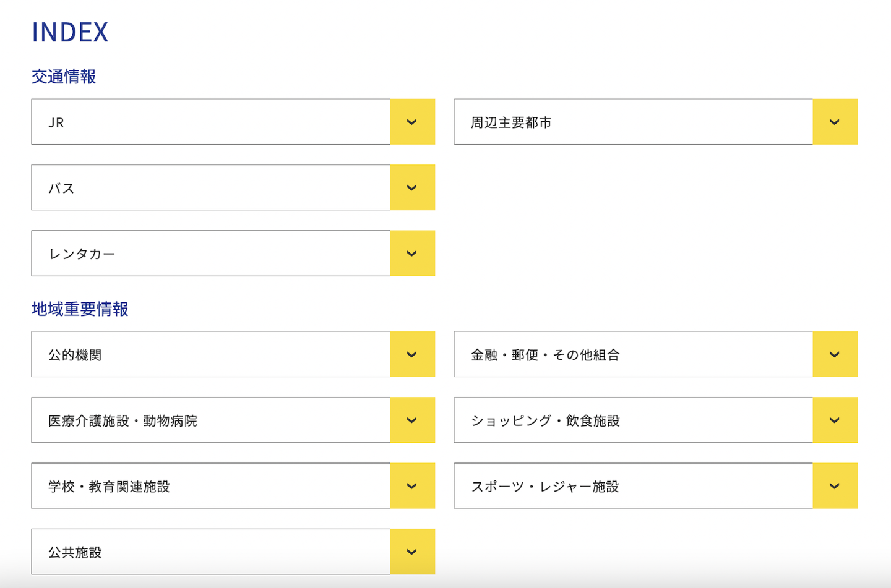Click the chevron icon beside 金融・郵便・その他組合

[x=835, y=354]
